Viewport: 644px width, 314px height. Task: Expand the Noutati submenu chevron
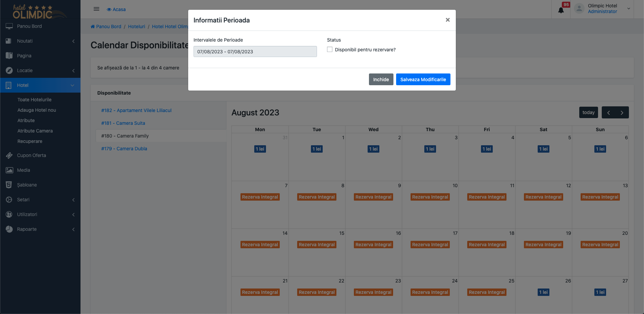click(x=73, y=41)
